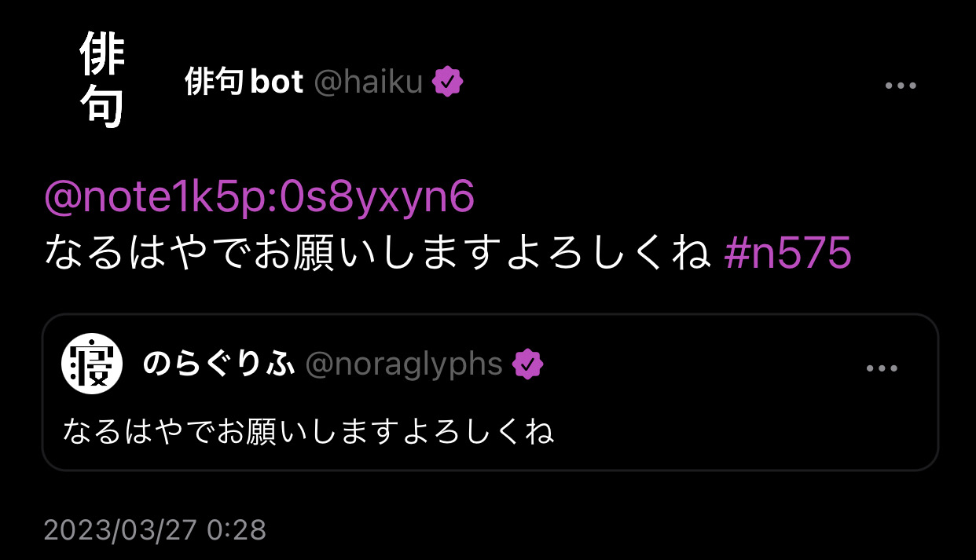Click the bottom border of the quoted post card
This screenshot has height=560, width=976.
pyautogui.click(x=490, y=470)
